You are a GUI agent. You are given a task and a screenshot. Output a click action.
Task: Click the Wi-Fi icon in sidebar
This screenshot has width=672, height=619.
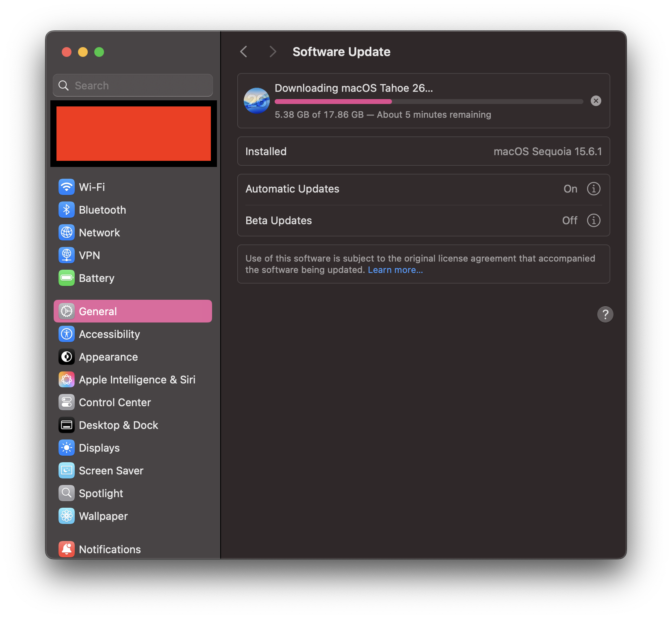pos(67,187)
